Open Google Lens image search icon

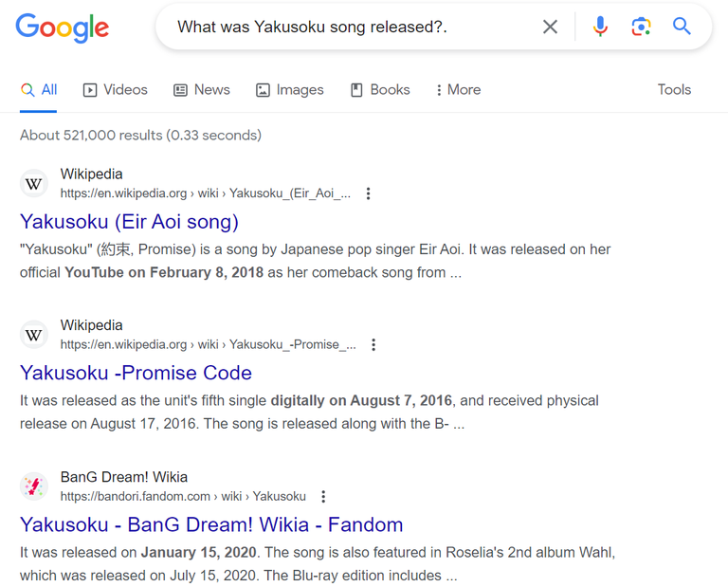point(641,27)
